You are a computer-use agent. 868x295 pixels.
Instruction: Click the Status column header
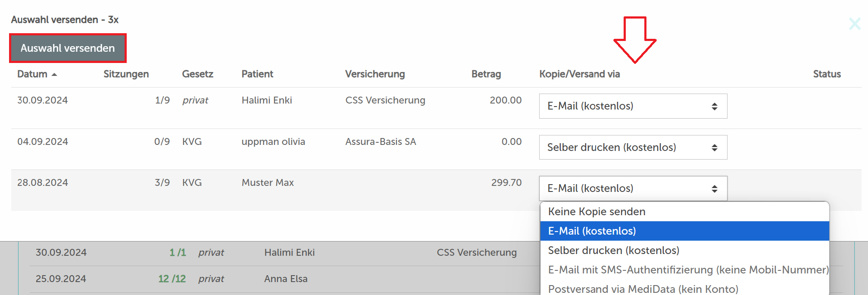827,74
